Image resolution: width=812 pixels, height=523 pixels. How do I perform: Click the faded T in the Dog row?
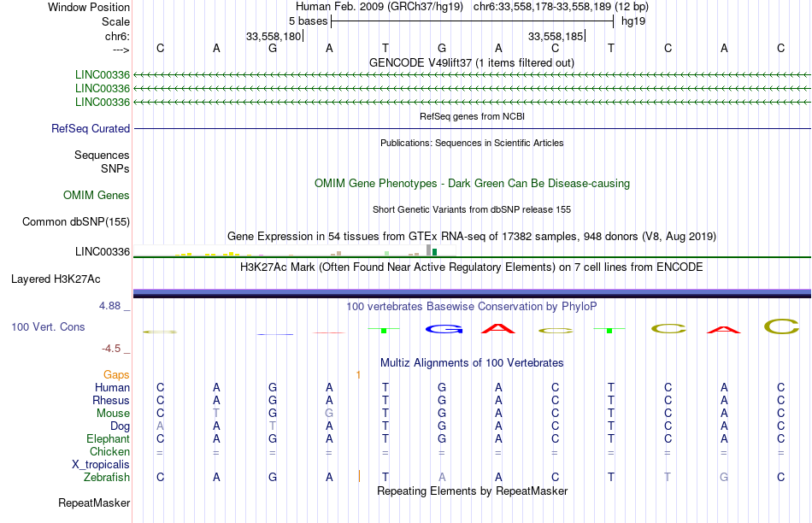(273, 426)
